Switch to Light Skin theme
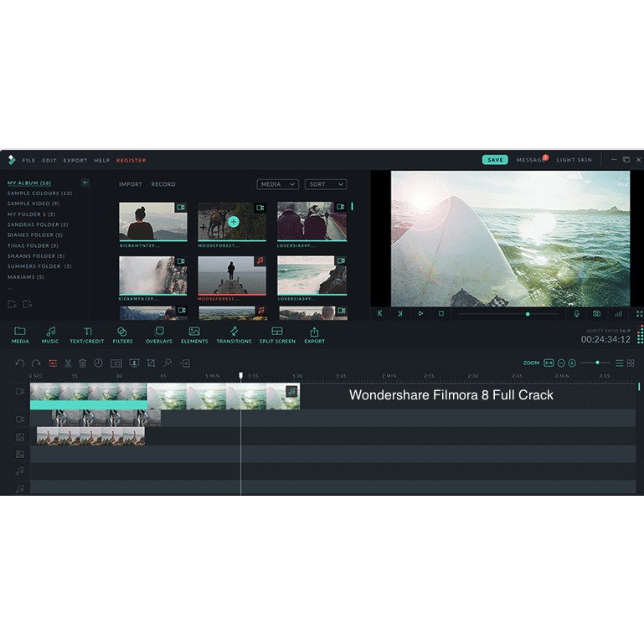The width and height of the screenshot is (644, 644). [574, 160]
